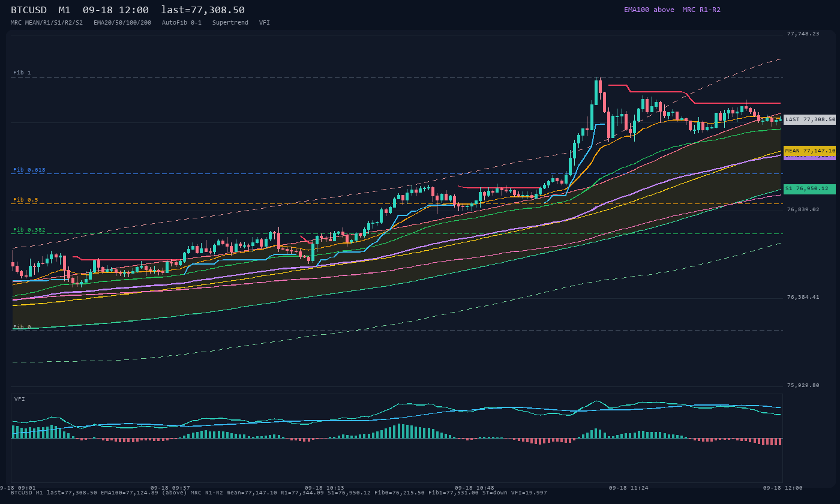The height and width of the screenshot is (504, 840).
Task: Click "R1=77,344.09" in the bottom status line
Action: [302, 493]
